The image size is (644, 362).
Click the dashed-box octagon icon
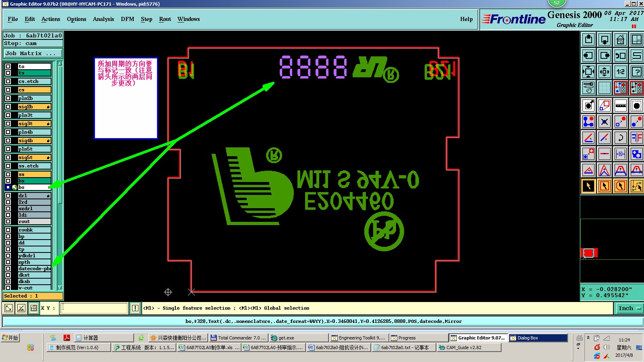pyautogui.click(x=637, y=105)
